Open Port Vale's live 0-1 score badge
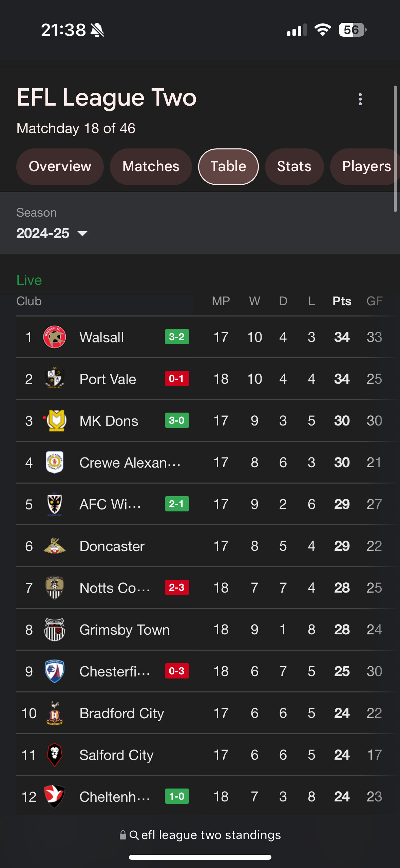The width and height of the screenshot is (400, 868). pos(177,379)
